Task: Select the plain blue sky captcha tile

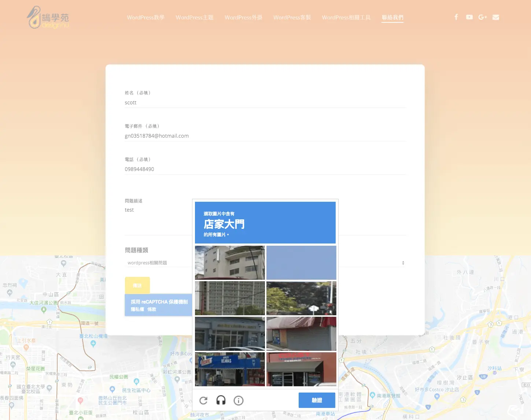Action: (x=301, y=263)
